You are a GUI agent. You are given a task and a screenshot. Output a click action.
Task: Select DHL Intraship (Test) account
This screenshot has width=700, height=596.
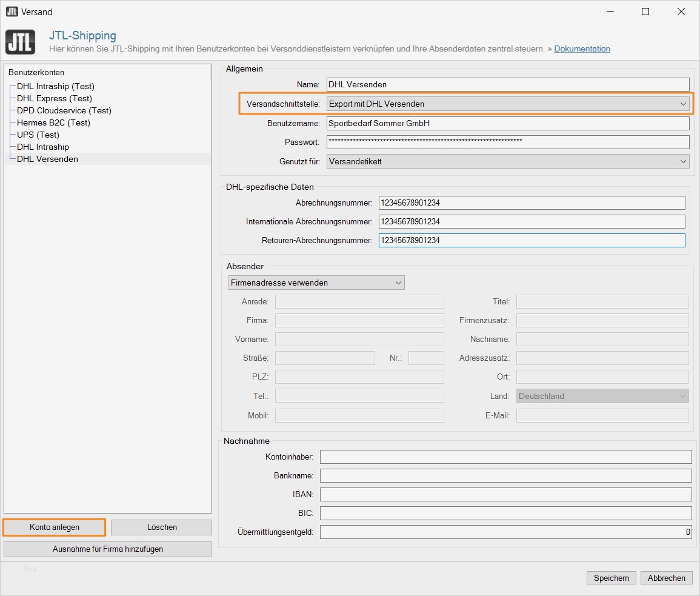point(56,86)
